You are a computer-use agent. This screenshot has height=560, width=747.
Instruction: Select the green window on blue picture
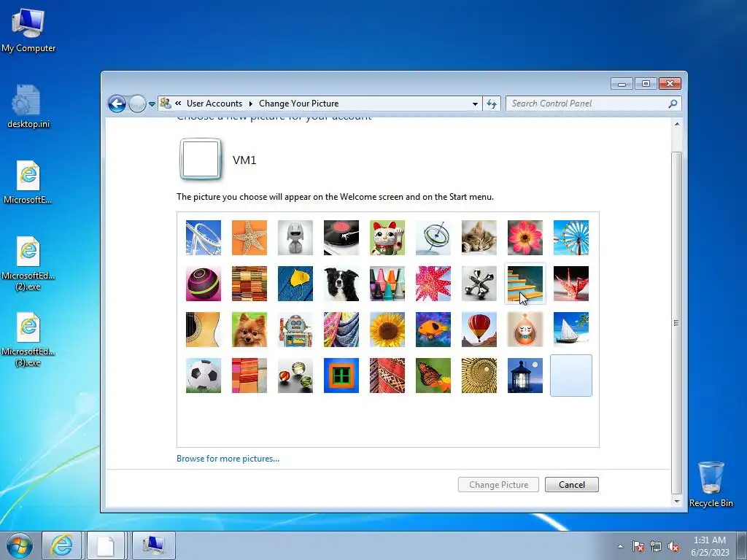point(341,376)
